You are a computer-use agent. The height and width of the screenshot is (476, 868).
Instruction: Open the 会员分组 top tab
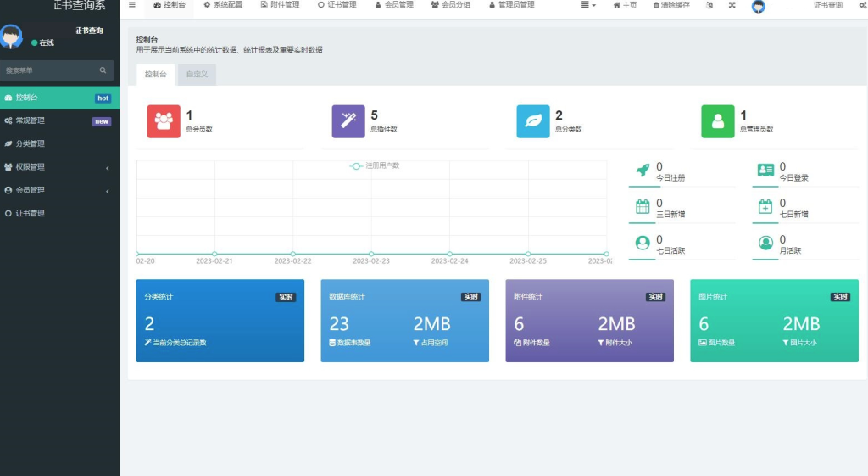[x=451, y=5]
